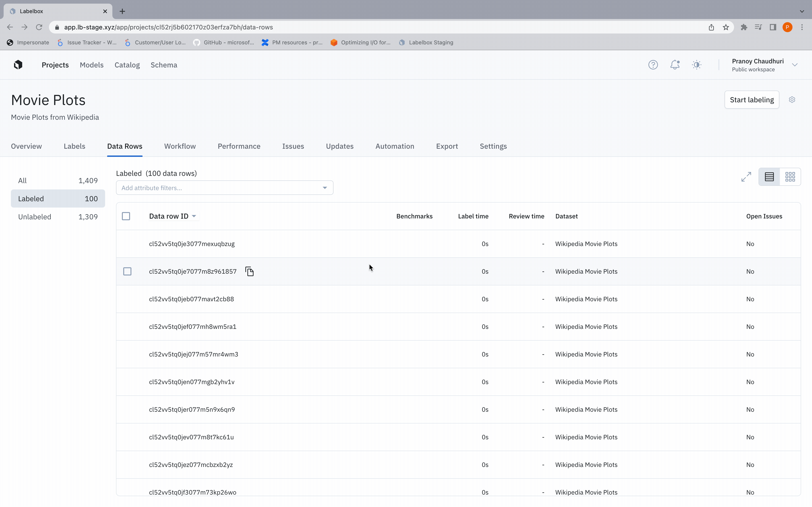Screen dimensions: 812x507
Task: Open the help question mark icon
Action: point(653,65)
